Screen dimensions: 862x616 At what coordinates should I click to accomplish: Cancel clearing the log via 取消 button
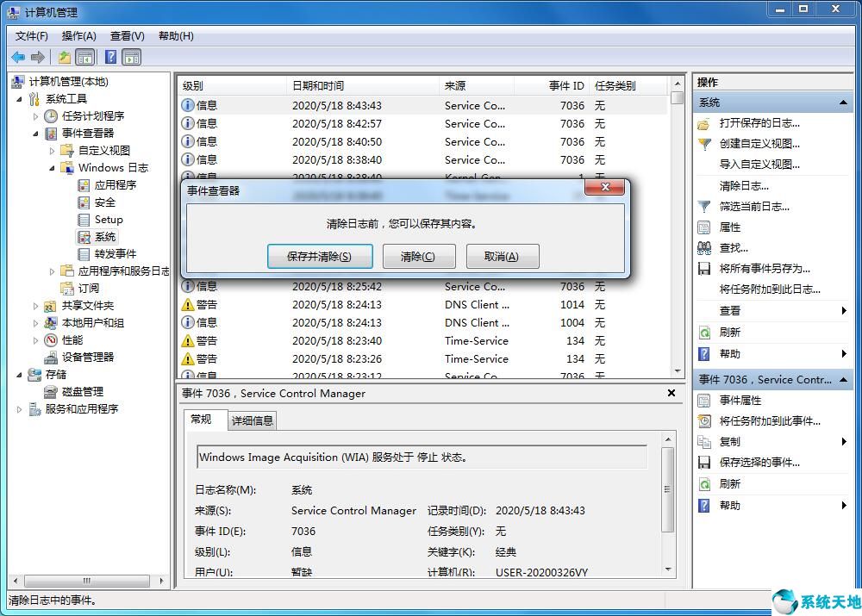(502, 255)
